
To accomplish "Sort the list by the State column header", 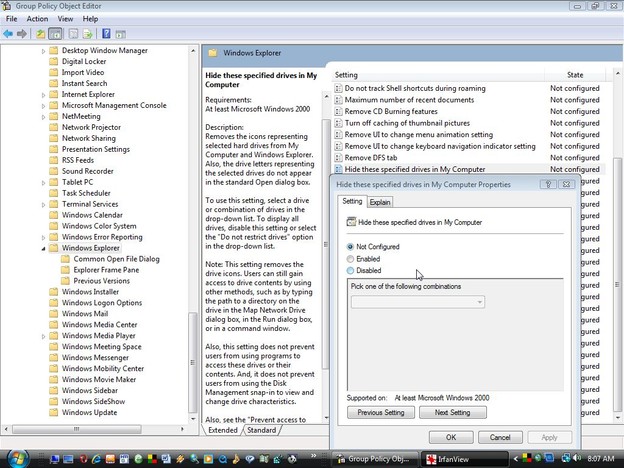I will tap(575, 75).
